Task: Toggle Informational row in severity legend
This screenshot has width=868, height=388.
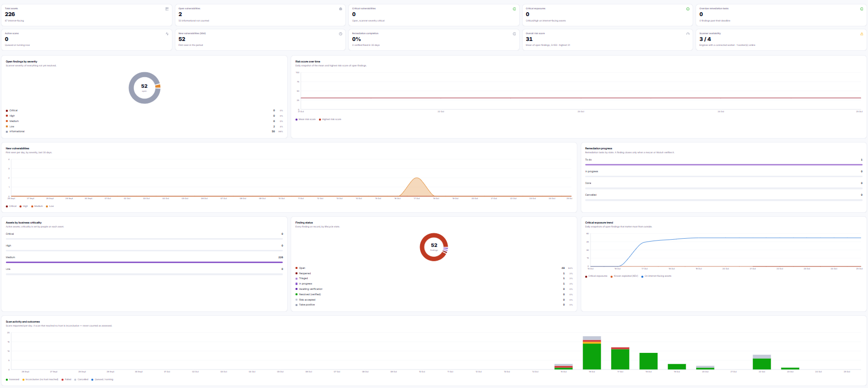Action: 144,131
